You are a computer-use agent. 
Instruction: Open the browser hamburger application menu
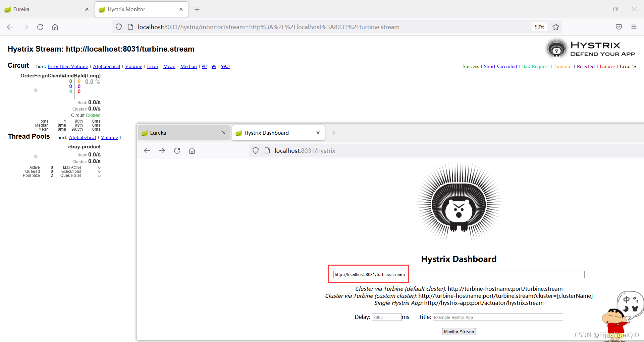coord(634,27)
